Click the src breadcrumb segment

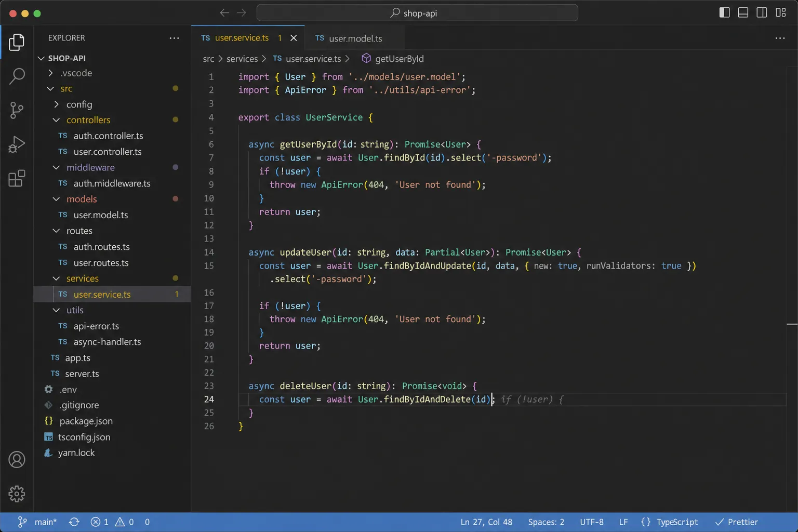[208, 59]
